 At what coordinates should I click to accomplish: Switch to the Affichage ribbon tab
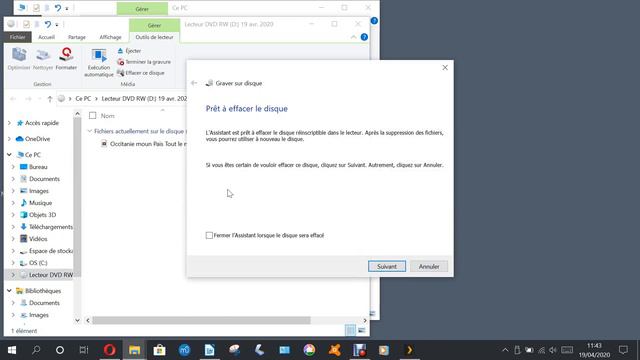(111, 37)
